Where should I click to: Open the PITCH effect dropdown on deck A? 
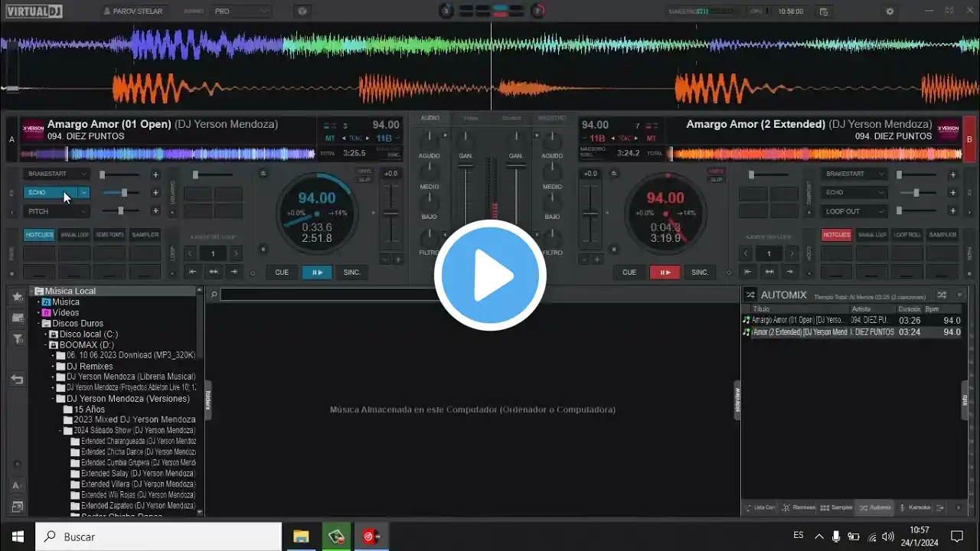84,211
